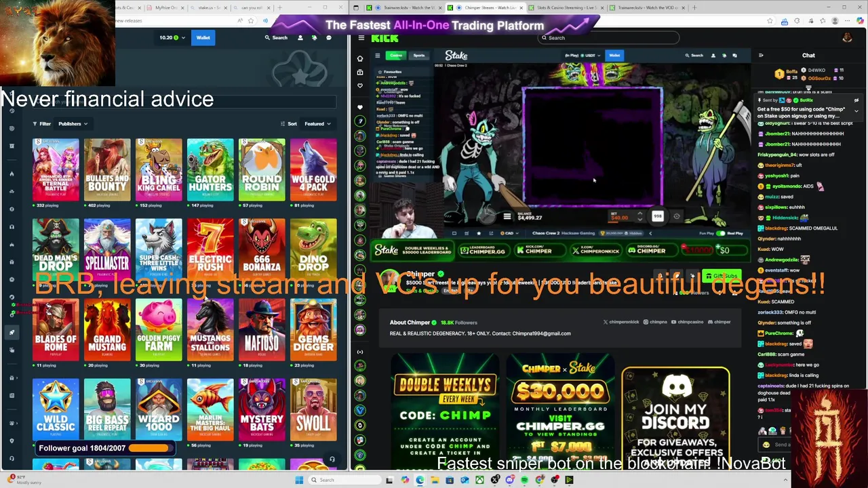Open the Mystery Bats game
Image resolution: width=868 pixels, height=488 pixels.
pos(262,410)
